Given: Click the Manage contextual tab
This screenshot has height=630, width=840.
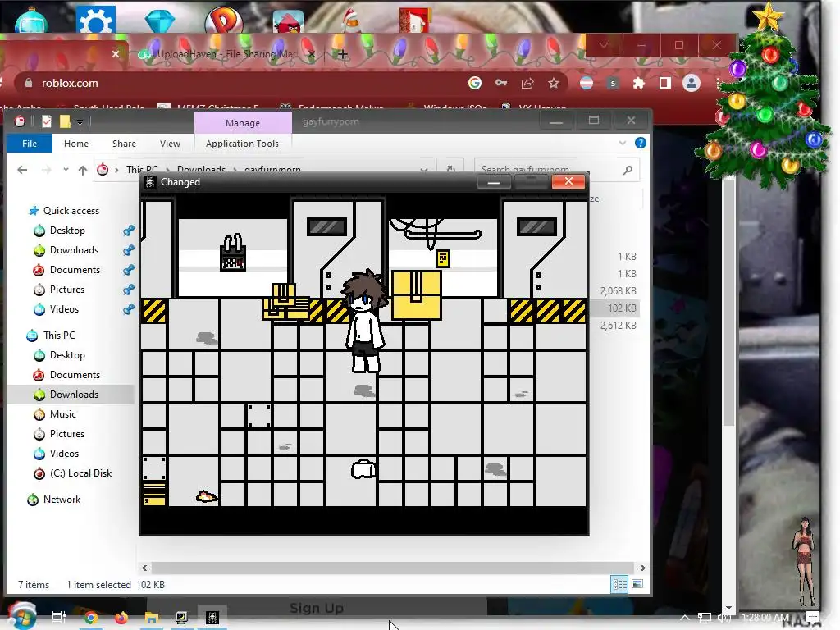Looking at the screenshot, I should coord(243,123).
